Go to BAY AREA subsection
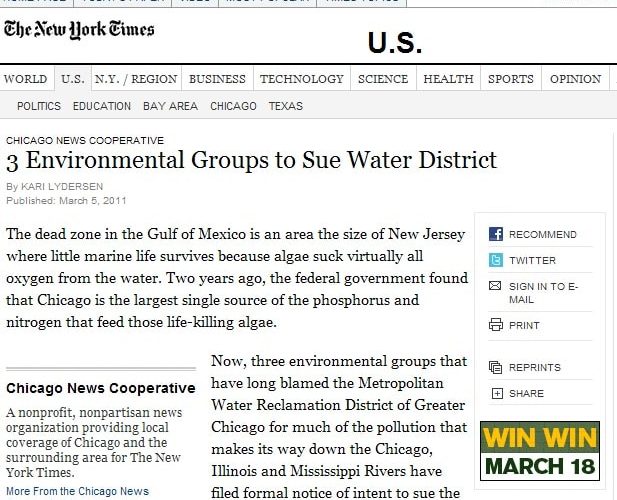The width and height of the screenshot is (617, 500). point(170,106)
